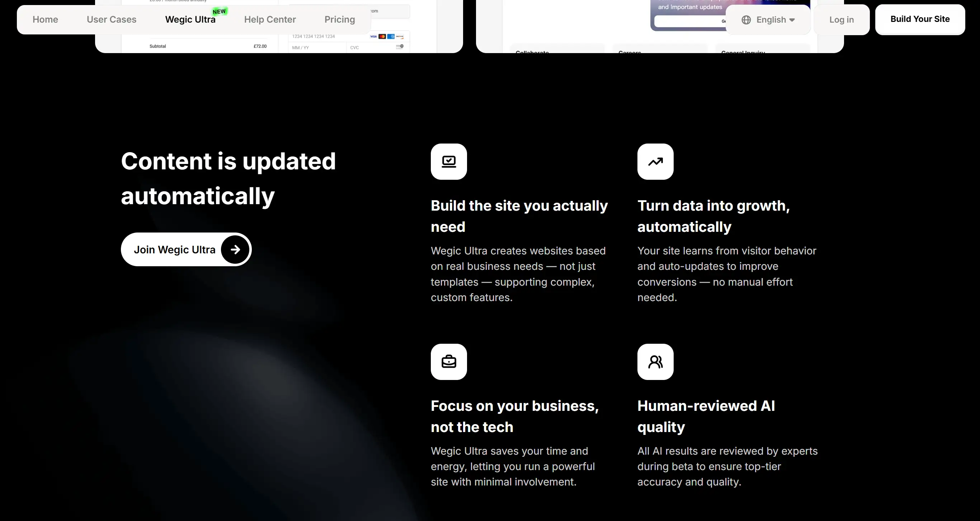Click the arrow circle in Join button
The image size is (980, 521).
coord(235,249)
